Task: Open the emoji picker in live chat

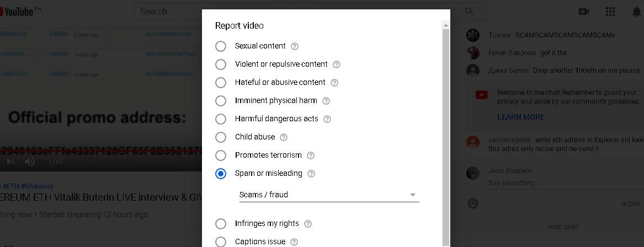Action: pos(473,203)
